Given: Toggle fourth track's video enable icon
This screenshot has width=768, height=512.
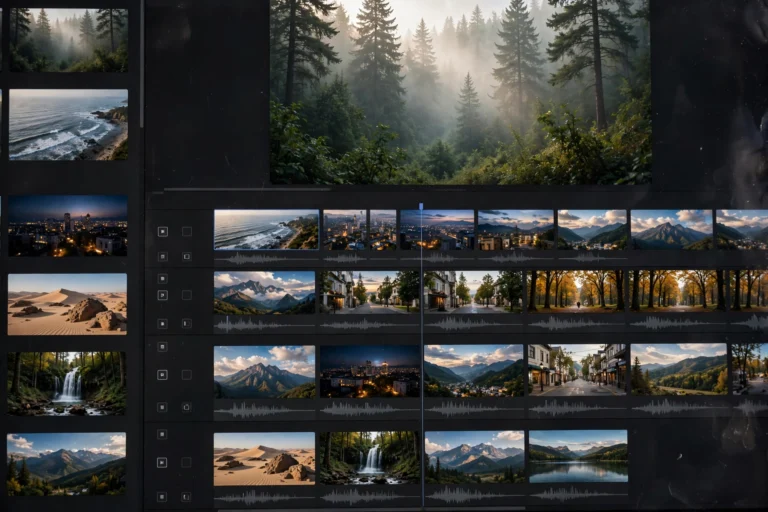Looking at the screenshot, I should pos(162,463).
